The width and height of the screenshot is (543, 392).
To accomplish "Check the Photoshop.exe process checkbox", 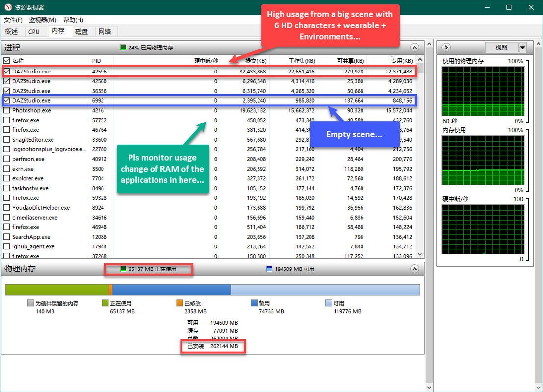I will pyautogui.click(x=6, y=110).
